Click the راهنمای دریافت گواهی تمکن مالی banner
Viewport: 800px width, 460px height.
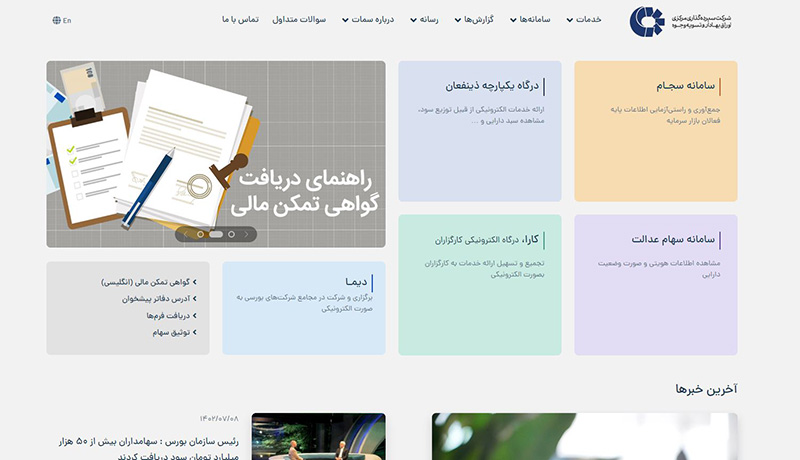[x=216, y=154]
